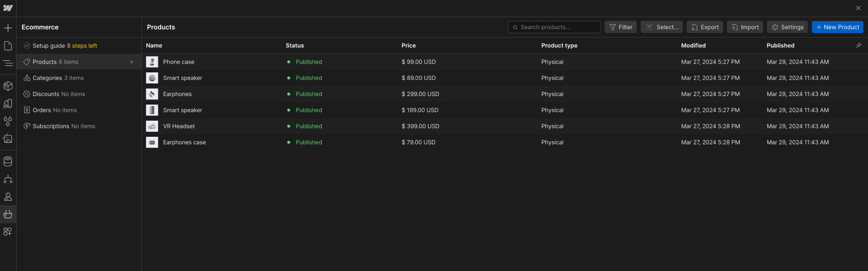Open the Assets image icon
This screenshot has width=868, height=271.
point(8,139)
